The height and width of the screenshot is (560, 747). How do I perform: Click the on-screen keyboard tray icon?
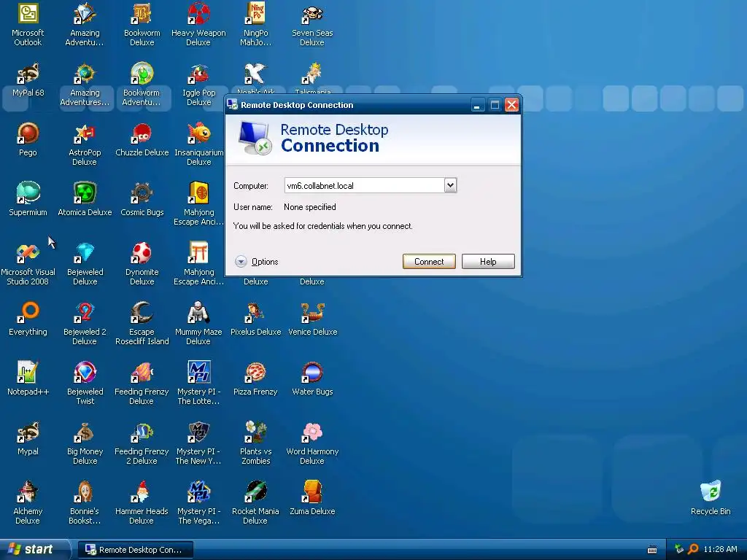(652, 550)
